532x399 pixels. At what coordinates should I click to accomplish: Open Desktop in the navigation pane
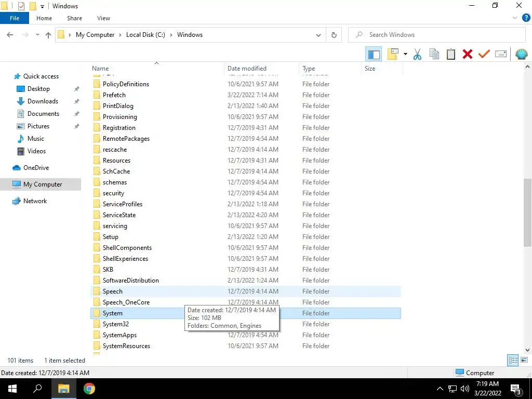38,89
